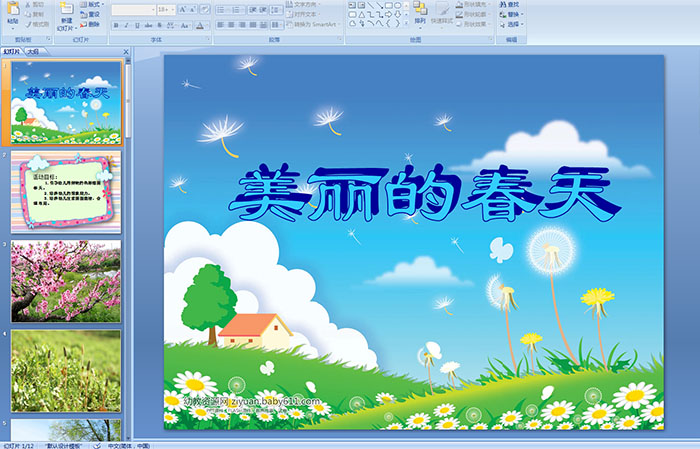Click the Shape Fill (形状填充) button
The width and height of the screenshot is (700, 449).
(473, 4)
